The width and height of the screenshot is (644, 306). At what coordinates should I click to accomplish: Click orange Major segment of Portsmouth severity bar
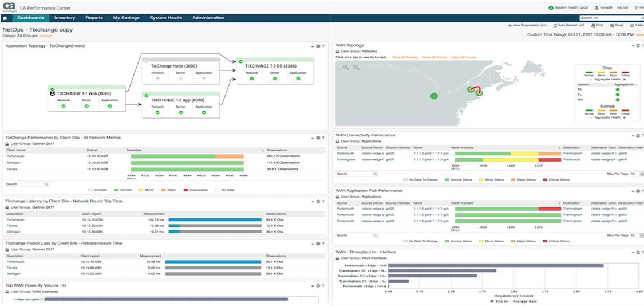tap(230, 156)
